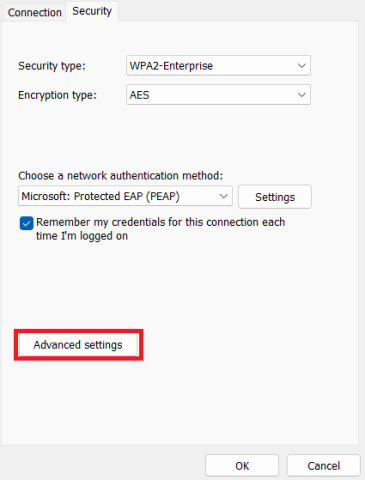The image size is (365, 480).
Task: Click the chevron arrow of authentication method dropdown
Action: click(224, 196)
